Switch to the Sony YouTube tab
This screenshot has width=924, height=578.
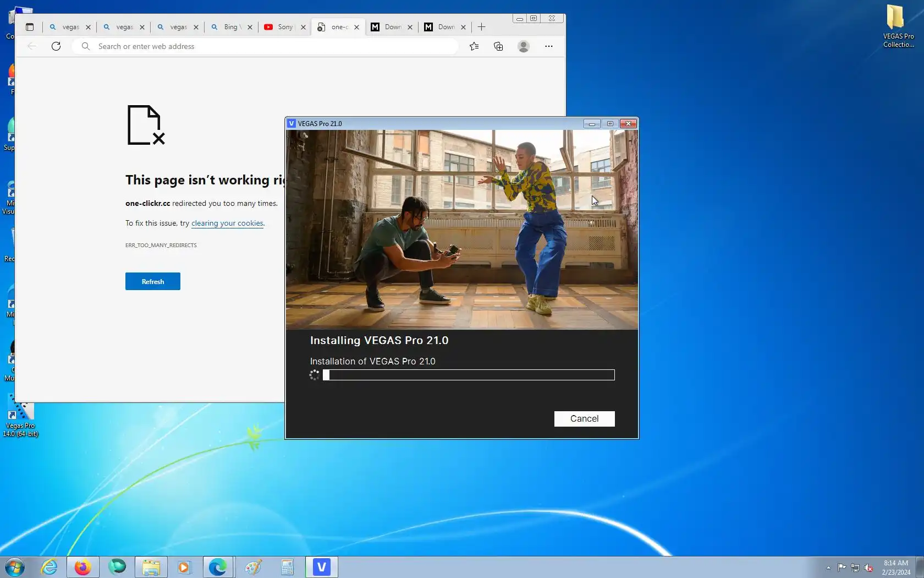(285, 27)
